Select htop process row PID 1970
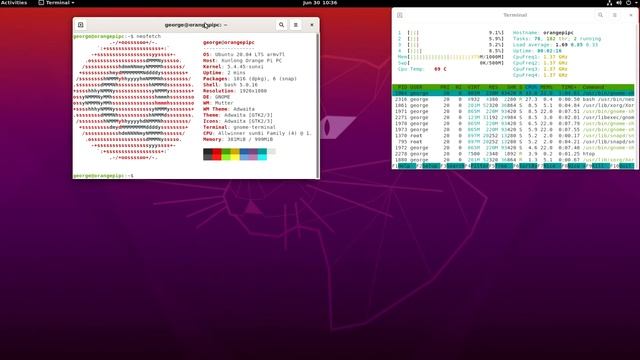Screen dimensions: 640x360 [513, 123]
